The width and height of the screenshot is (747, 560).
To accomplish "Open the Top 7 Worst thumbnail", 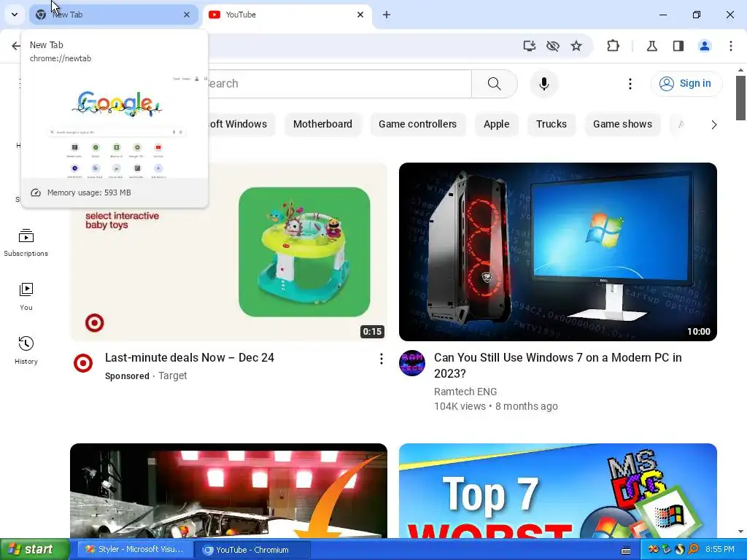I will tap(558, 491).
